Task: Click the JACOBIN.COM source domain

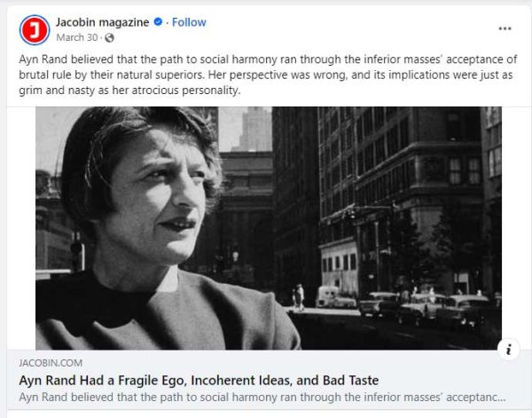Action: (x=51, y=363)
